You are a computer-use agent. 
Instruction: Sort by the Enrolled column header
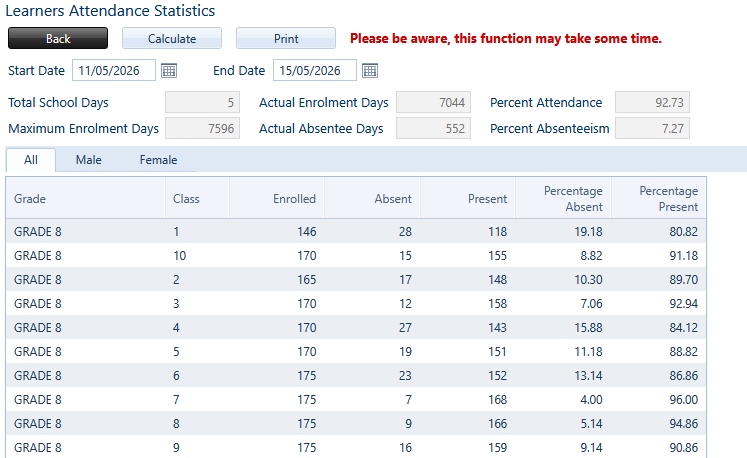(277, 198)
